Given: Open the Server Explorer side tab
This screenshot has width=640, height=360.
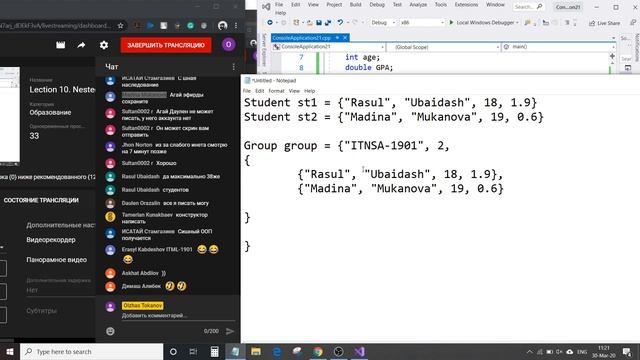Looking at the screenshot, I should point(264,50).
